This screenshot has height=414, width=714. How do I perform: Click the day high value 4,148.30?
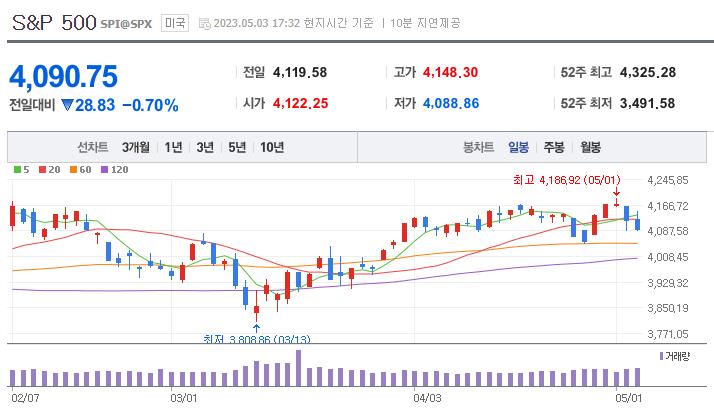click(x=450, y=72)
